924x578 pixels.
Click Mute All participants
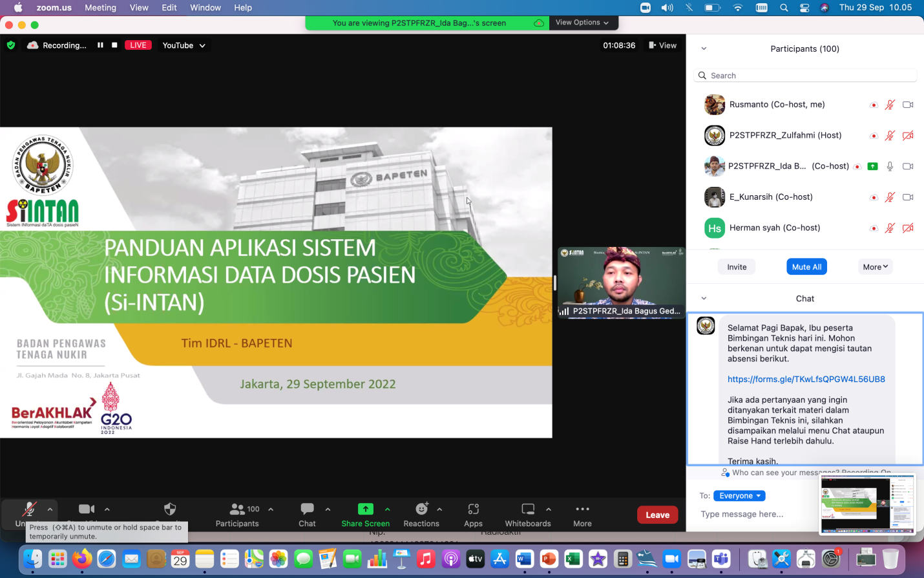(806, 267)
